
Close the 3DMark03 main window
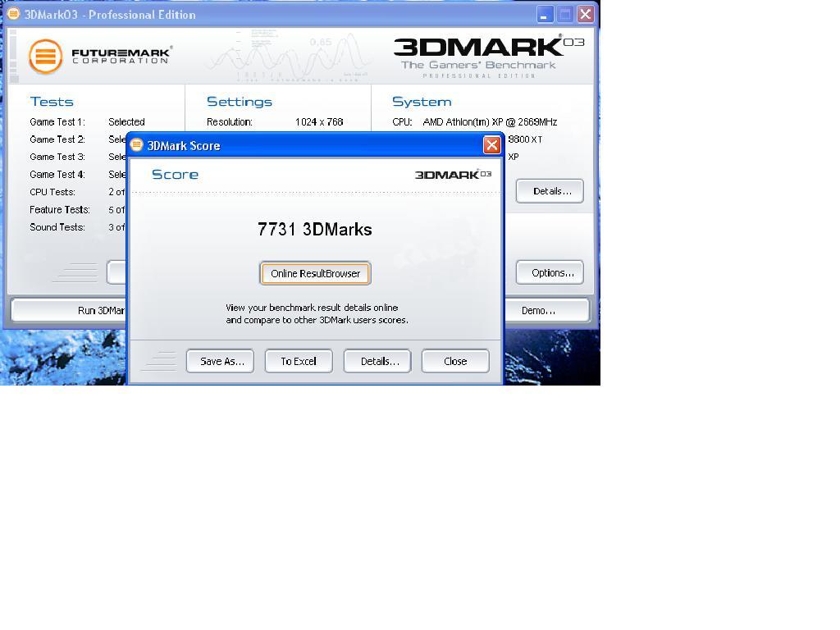tap(586, 15)
